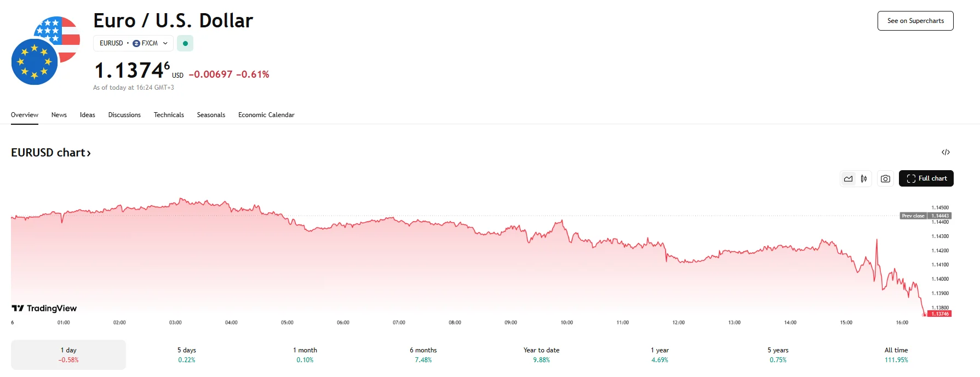Viewport: 980px width, 377px height.
Task: Click the green market status indicator
Action: (x=185, y=43)
